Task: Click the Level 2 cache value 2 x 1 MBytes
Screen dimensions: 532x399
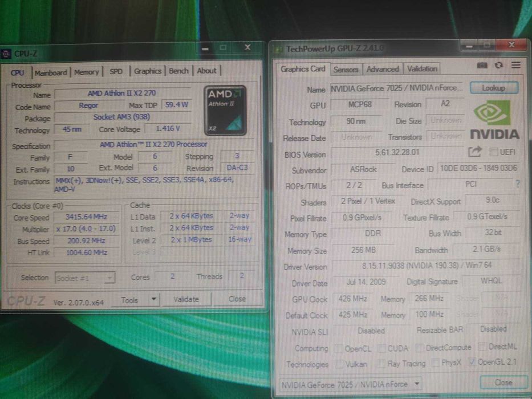Action: [191, 240]
